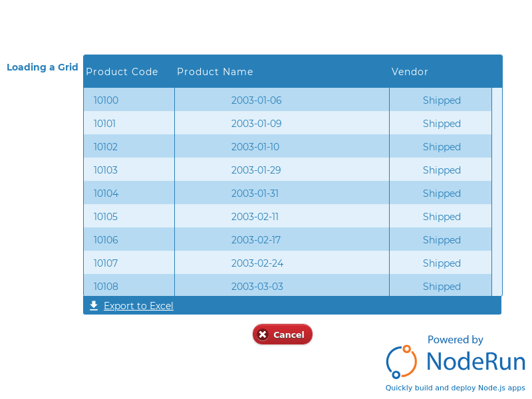Image resolution: width=532 pixels, height=399 pixels.
Task: Sort by the Product Name column header
Action: click(x=215, y=72)
